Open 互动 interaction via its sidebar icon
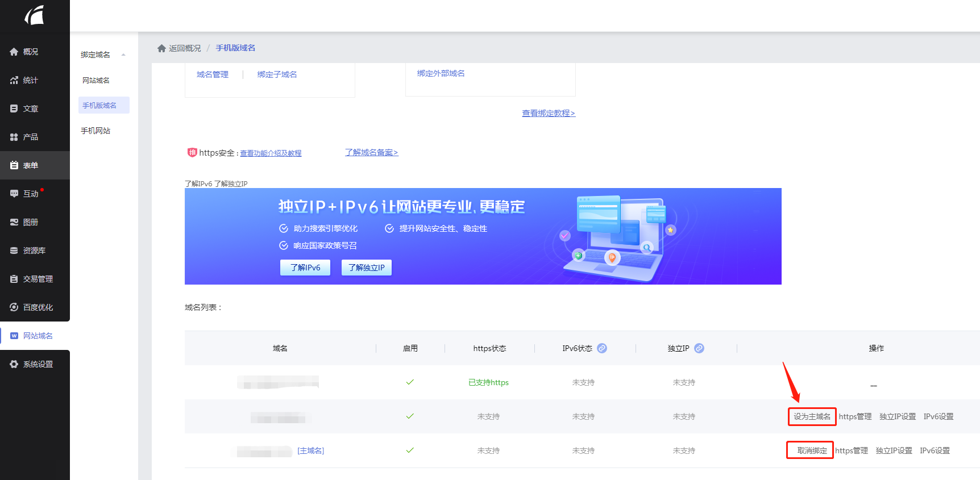This screenshot has width=980, height=480. [14, 194]
